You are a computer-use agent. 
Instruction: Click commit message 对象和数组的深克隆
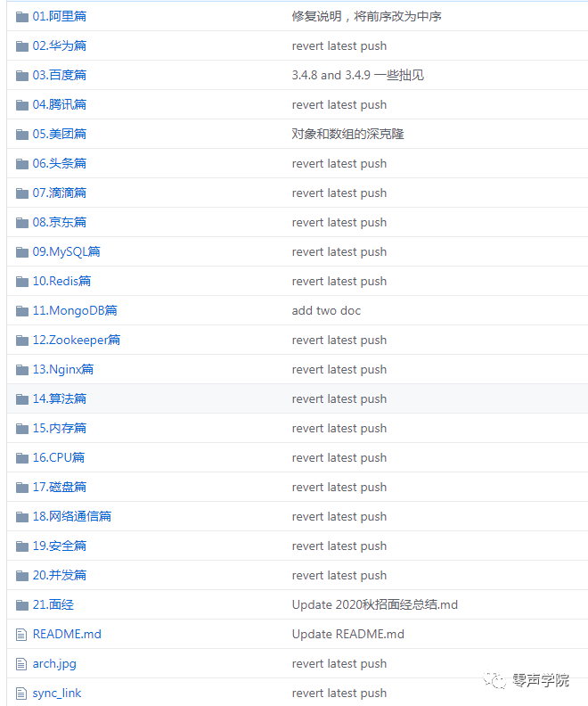click(347, 134)
